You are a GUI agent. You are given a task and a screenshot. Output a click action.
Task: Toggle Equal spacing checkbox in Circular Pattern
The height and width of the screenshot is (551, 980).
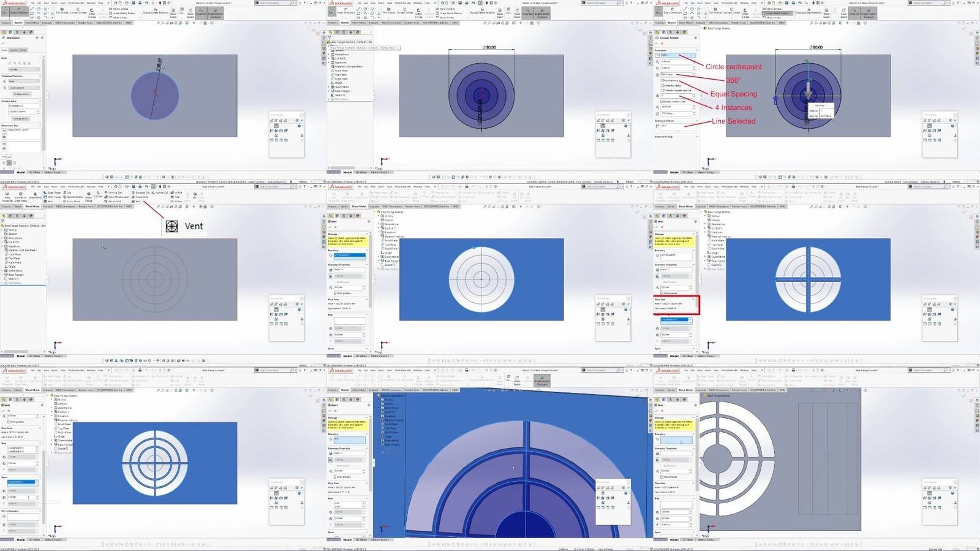click(x=662, y=80)
